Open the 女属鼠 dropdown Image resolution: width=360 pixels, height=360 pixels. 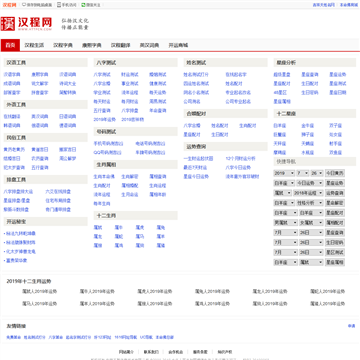click(311, 223)
